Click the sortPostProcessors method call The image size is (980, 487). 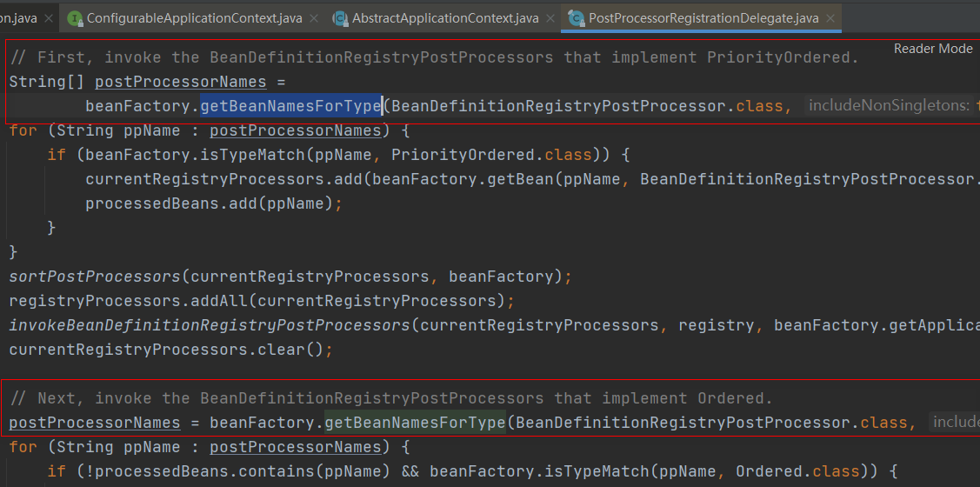click(95, 277)
